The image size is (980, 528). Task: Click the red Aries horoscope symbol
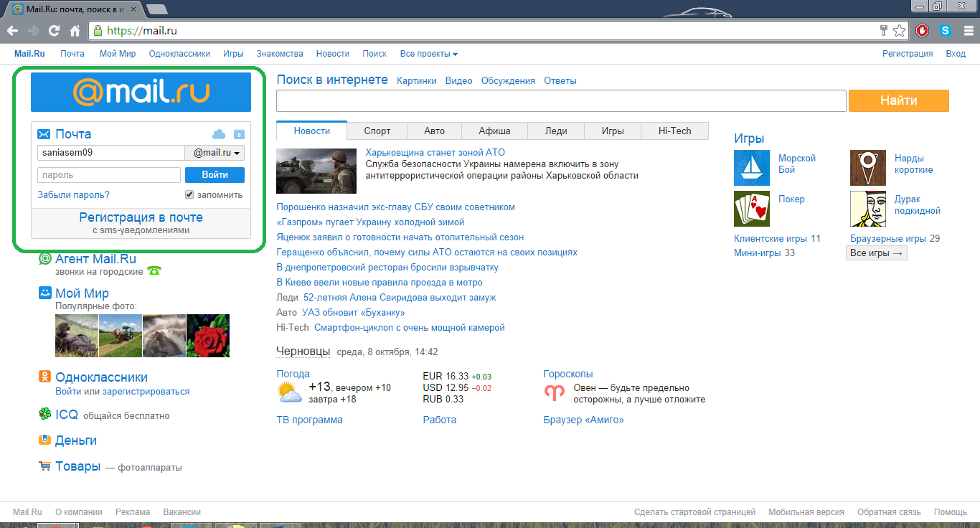[x=555, y=393]
